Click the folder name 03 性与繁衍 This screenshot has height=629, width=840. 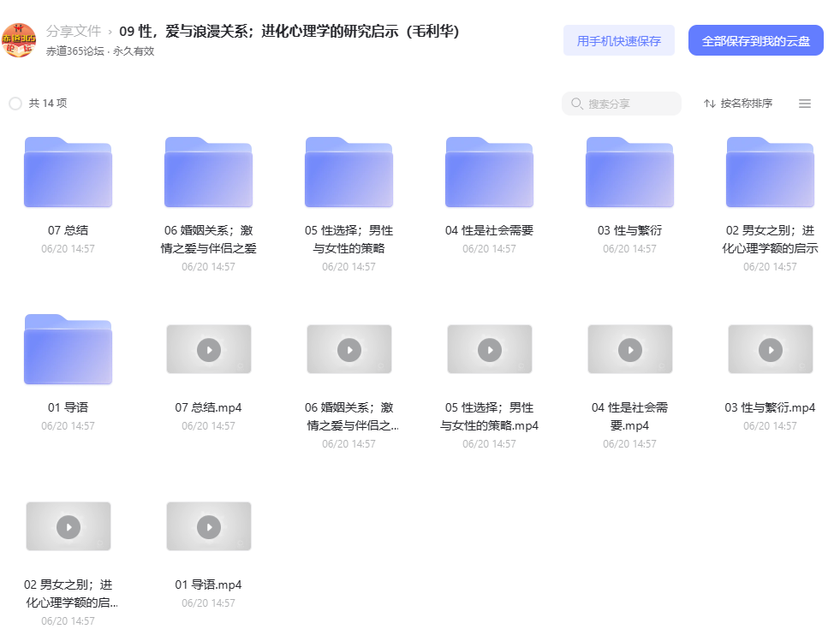629,230
